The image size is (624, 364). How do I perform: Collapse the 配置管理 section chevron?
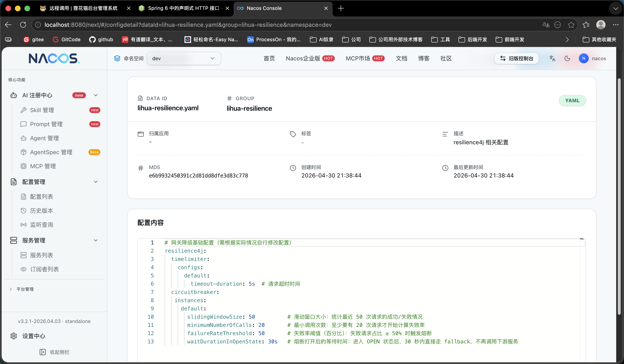[96, 182]
